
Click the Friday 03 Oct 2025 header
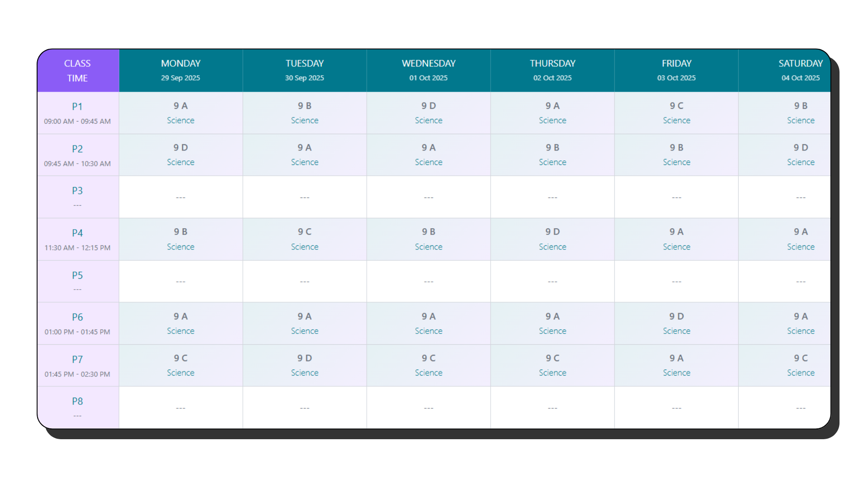[676, 70]
